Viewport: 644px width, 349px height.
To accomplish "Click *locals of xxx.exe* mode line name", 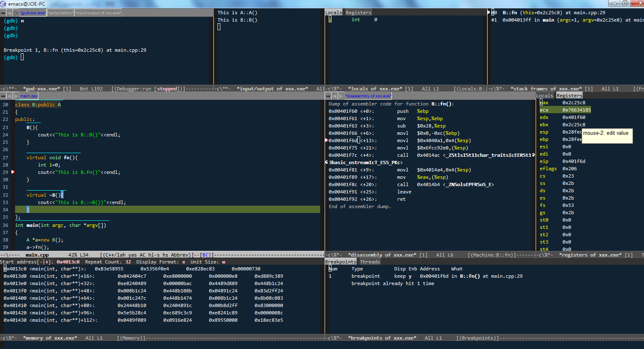I will (x=375, y=89).
